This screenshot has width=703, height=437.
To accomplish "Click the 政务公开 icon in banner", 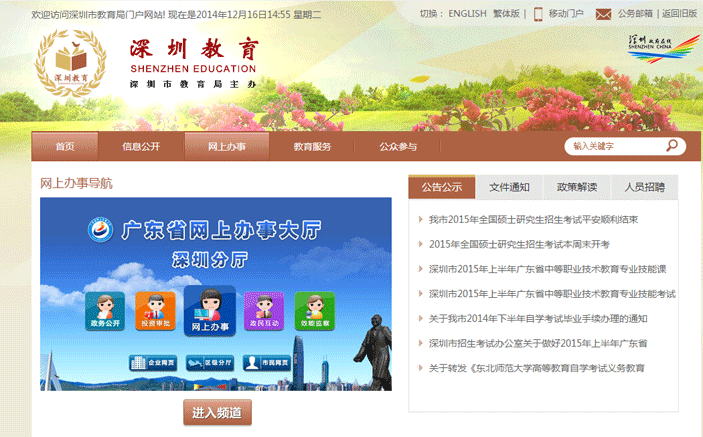I will 105,311.
